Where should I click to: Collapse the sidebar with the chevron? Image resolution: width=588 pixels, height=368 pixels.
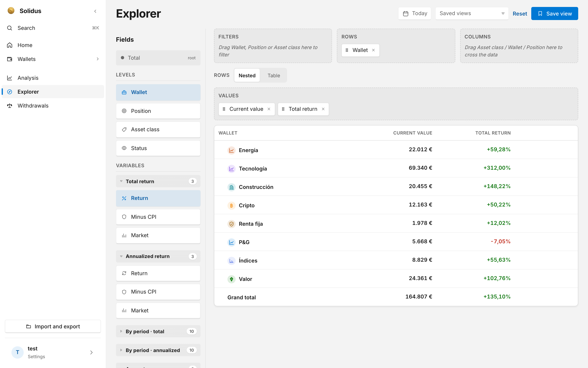click(95, 11)
